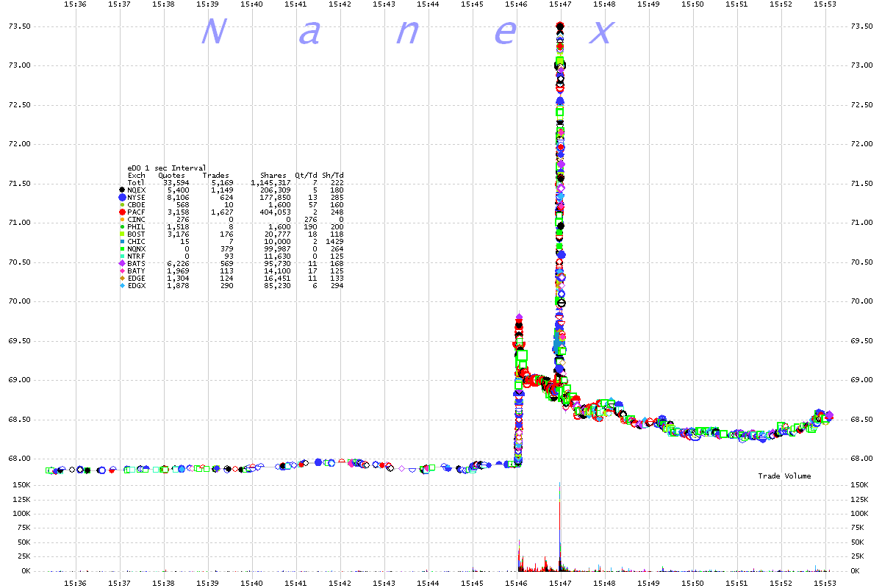Pick the orange CINC legend dot

tap(122, 219)
